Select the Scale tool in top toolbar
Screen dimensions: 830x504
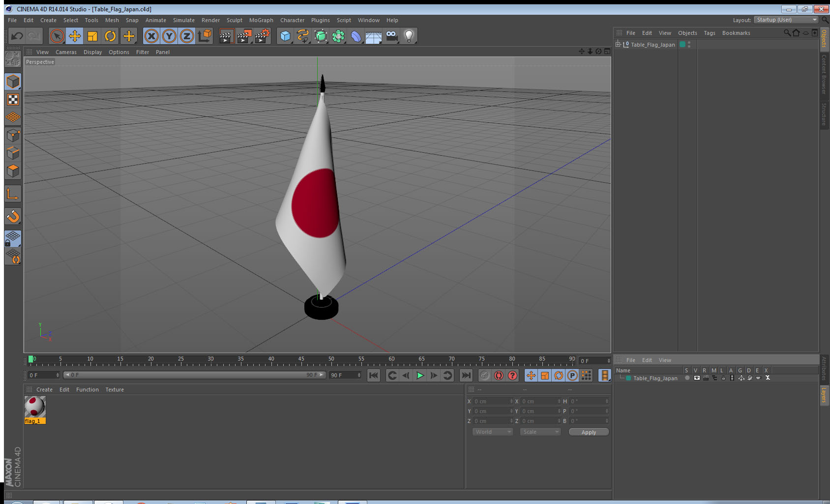pyautogui.click(x=92, y=36)
